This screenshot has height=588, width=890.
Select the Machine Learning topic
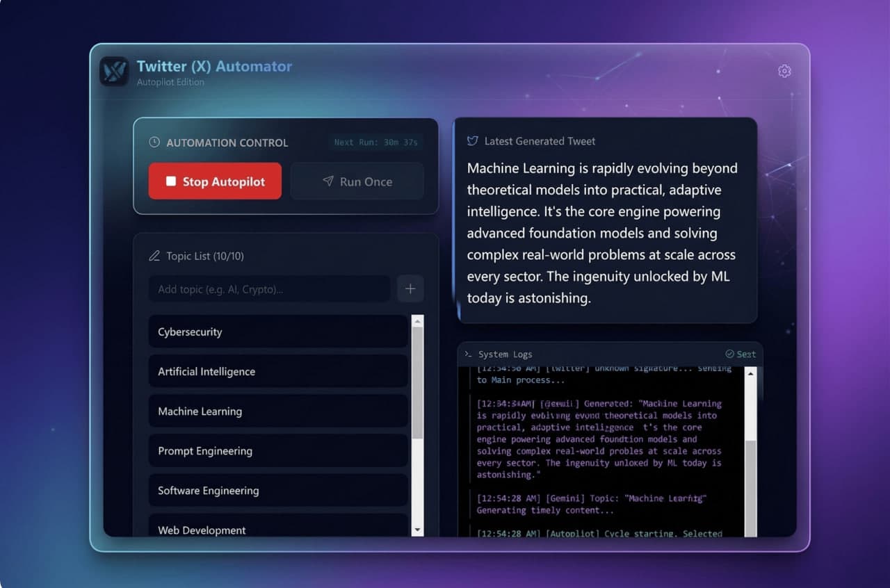click(278, 411)
